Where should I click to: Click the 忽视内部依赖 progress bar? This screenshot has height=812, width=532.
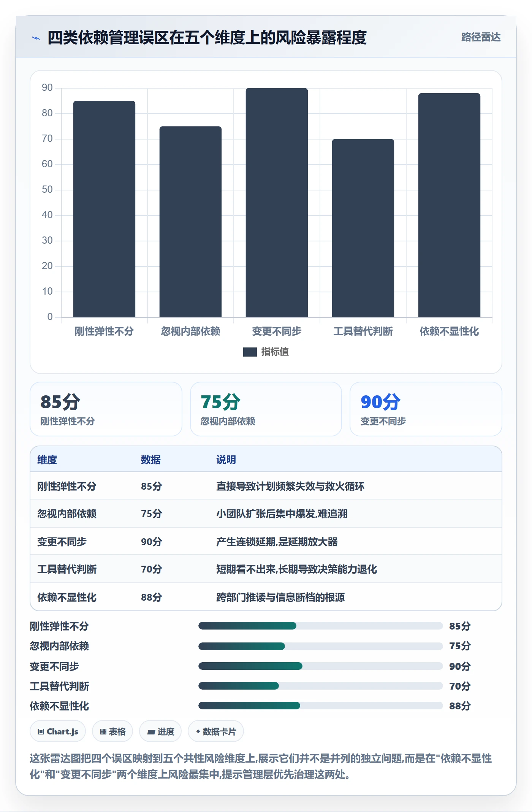(x=320, y=646)
